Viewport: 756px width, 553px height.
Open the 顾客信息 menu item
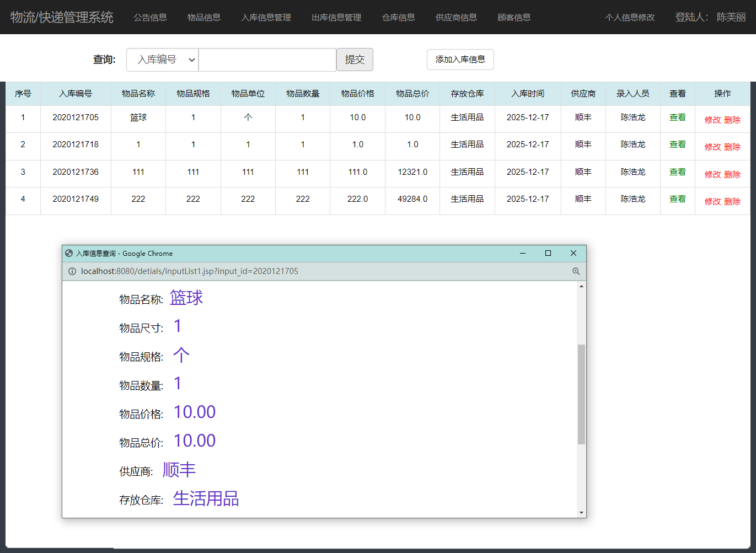tap(514, 17)
